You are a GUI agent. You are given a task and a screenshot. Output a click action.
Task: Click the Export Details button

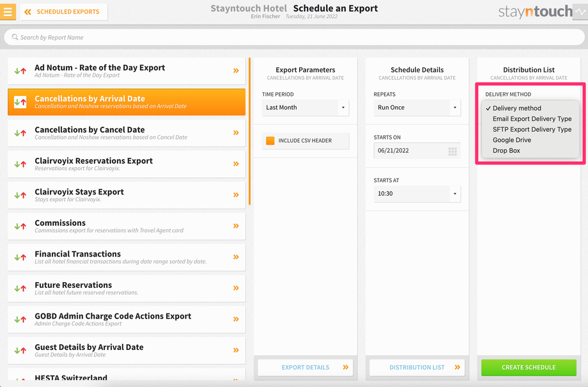coord(306,367)
